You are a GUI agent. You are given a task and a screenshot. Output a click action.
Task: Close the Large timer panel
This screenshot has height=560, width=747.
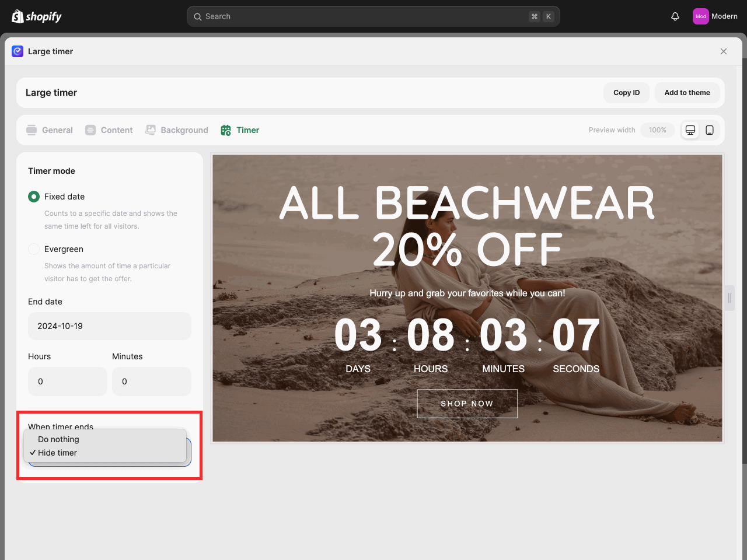point(724,51)
